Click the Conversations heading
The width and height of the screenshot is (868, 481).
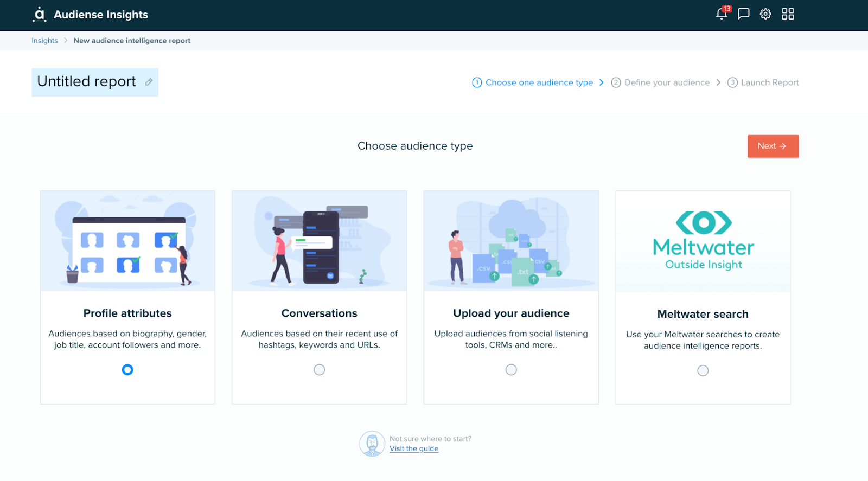[x=320, y=313]
